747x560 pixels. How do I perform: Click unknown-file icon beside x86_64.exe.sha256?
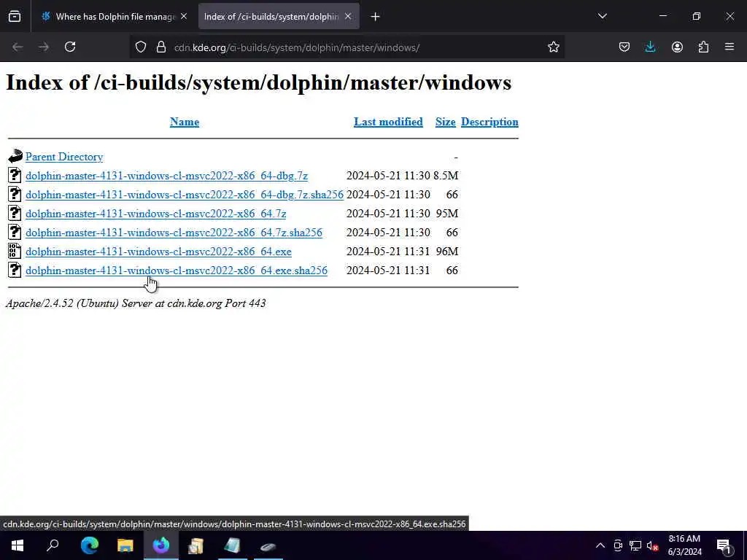click(x=15, y=270)
